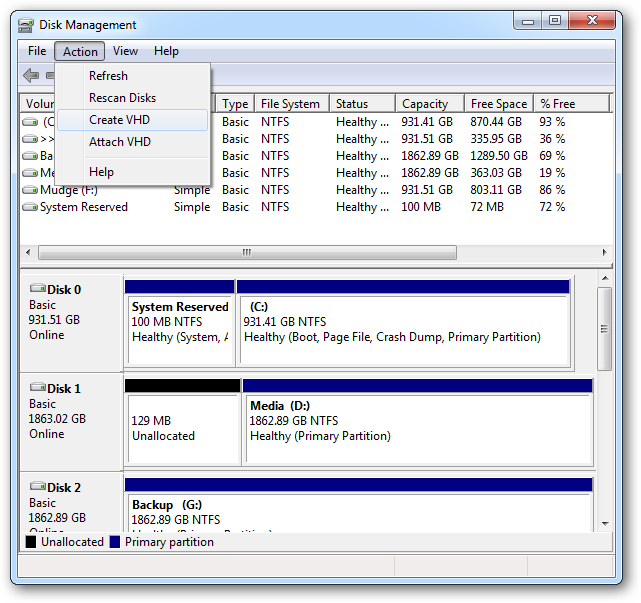
Task: Click capacity value 931.41 GB
Action: point(427,122)
